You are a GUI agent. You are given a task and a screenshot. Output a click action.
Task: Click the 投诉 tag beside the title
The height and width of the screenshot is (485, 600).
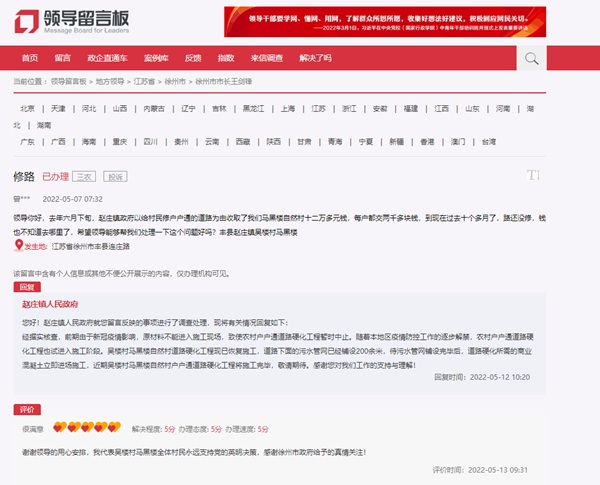[115, 177]
